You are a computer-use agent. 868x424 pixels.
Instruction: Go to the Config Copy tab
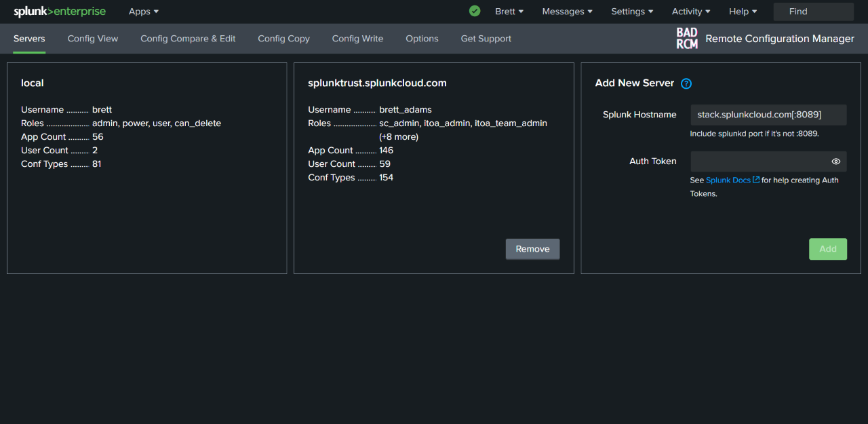pos(283,39)
